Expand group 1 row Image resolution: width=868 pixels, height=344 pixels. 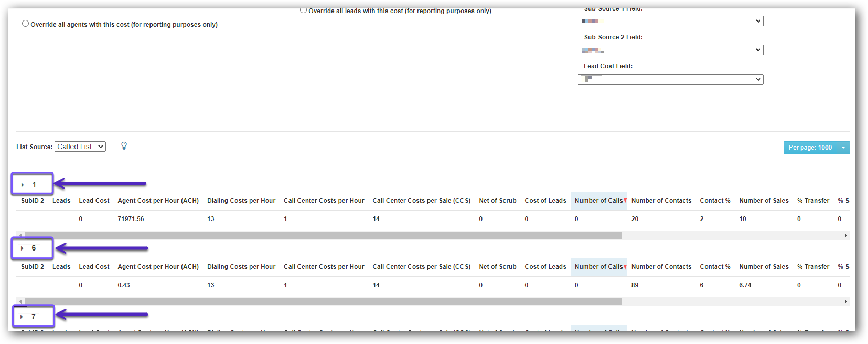(23, 185)
